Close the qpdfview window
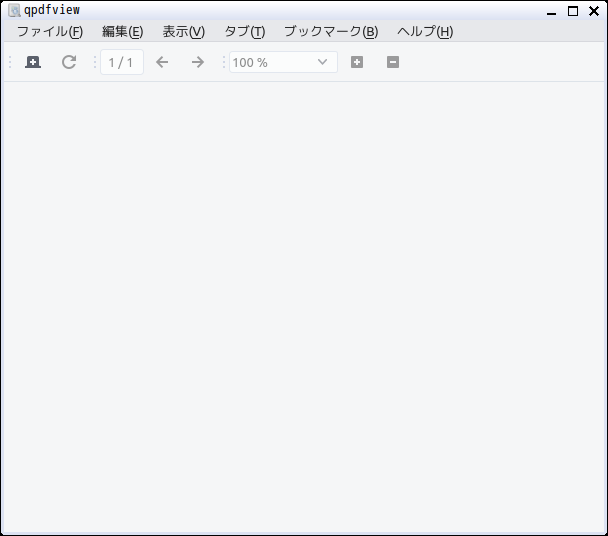Screen dimensions: 608x536 (x=594, y=11)
